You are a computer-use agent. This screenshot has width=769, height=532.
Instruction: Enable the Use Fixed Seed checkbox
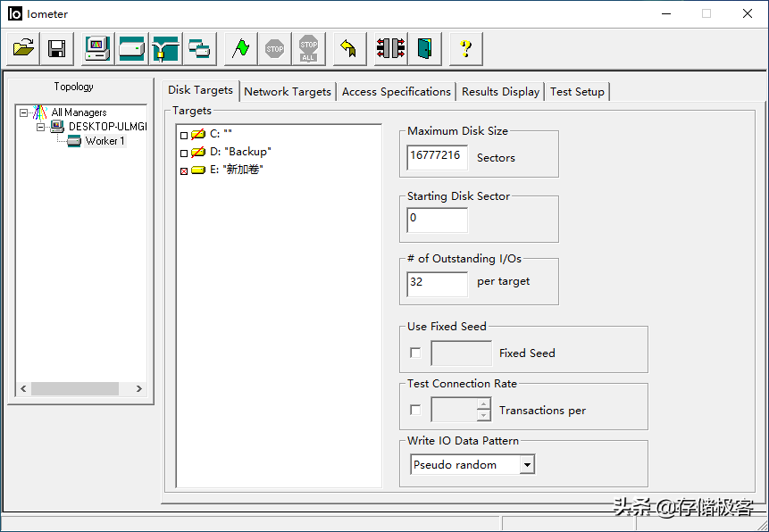[x=415, y=353]
